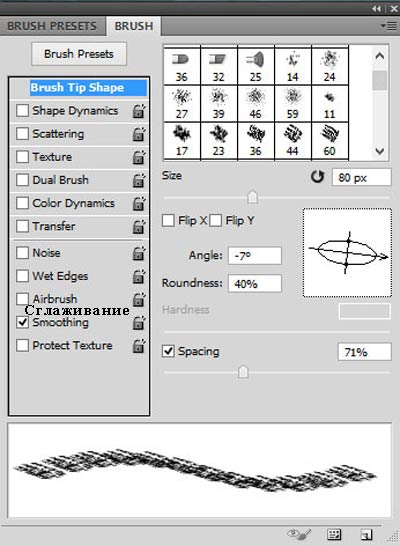Click the lock icon beside Color Dynamics
The image size is (400, 546).
(x=139, y=203)
